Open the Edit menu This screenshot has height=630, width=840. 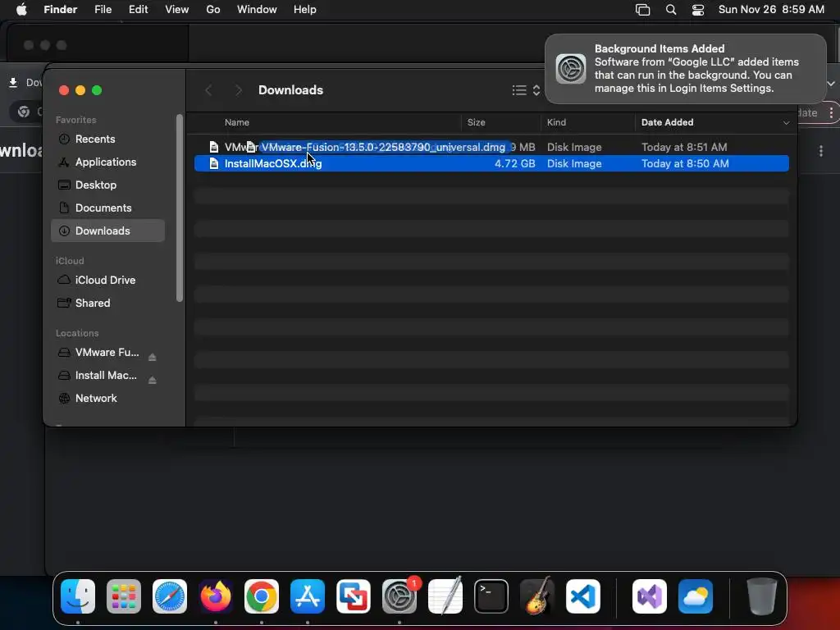click(x=138, y=10)
